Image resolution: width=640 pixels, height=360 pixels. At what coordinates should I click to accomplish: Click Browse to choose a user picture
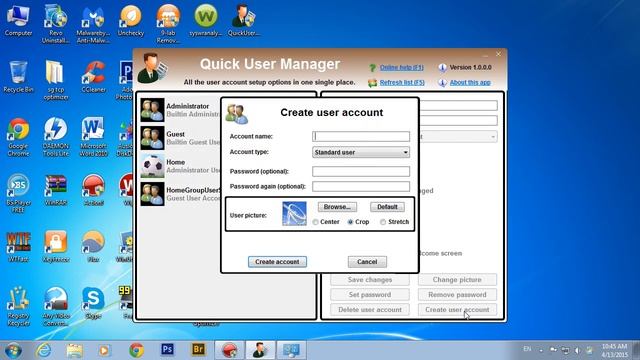(x=337, y=207)
